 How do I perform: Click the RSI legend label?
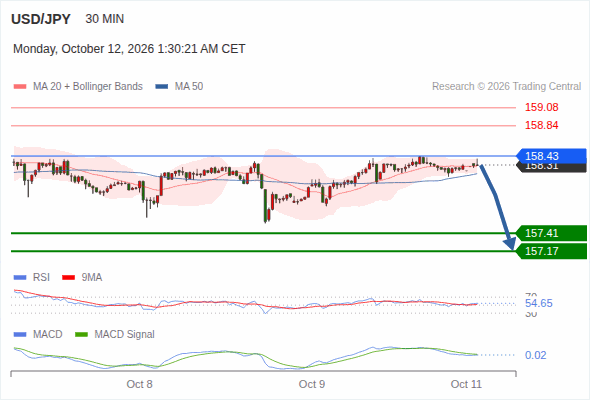pos(41,278)
